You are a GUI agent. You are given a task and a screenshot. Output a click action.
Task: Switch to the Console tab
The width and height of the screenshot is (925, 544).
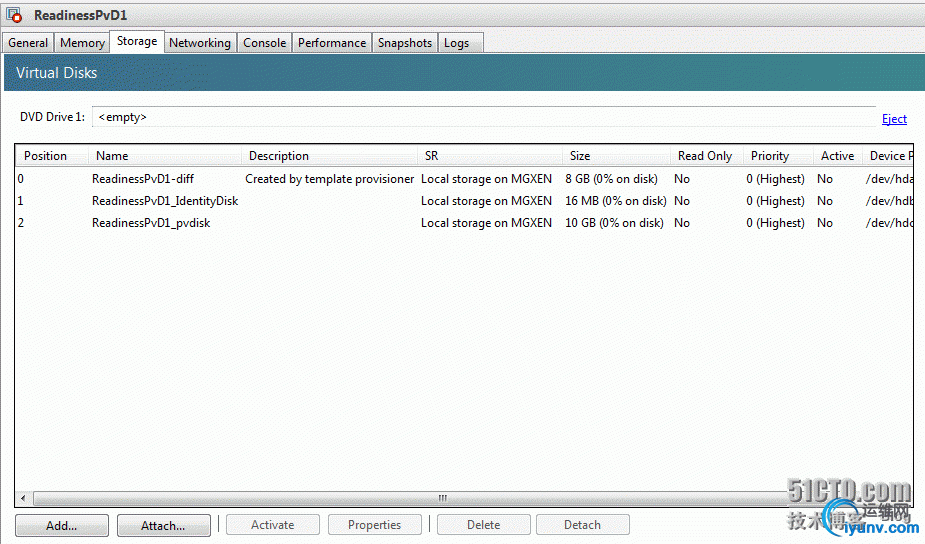click(264, 42)
